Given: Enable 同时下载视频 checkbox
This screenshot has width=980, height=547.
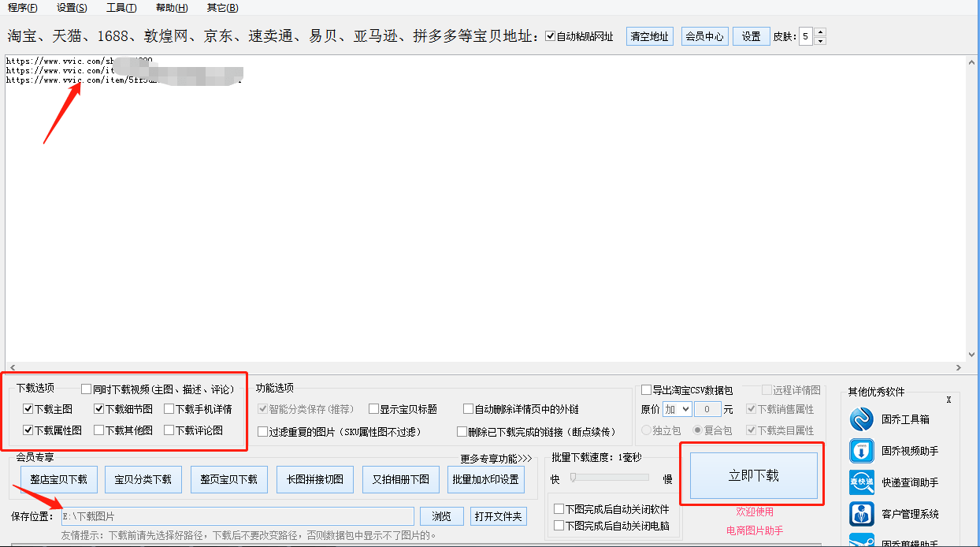Looking at the screenshot, I should click(87, 389).
